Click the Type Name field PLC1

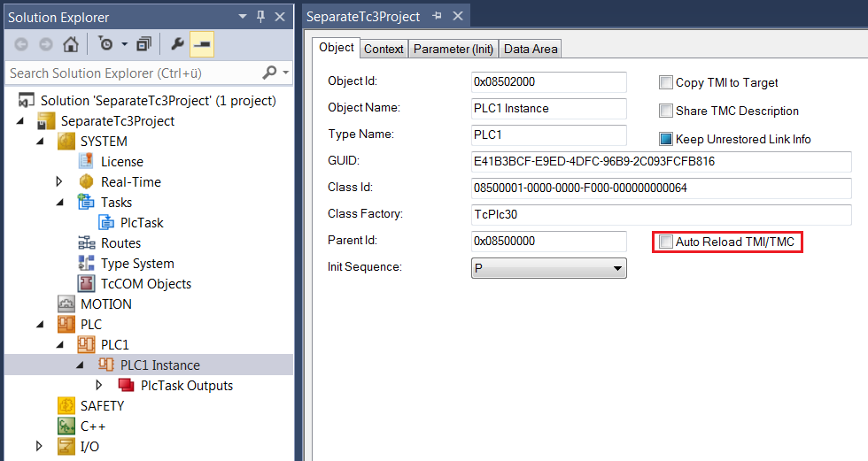click(548, 134)
